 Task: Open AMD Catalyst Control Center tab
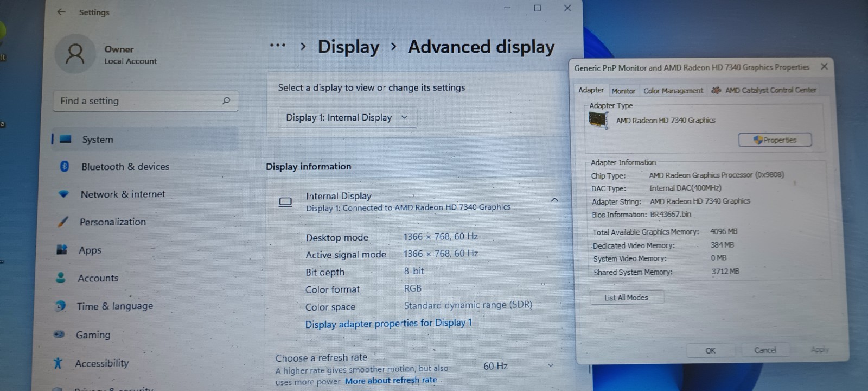(x=764, y=90)
